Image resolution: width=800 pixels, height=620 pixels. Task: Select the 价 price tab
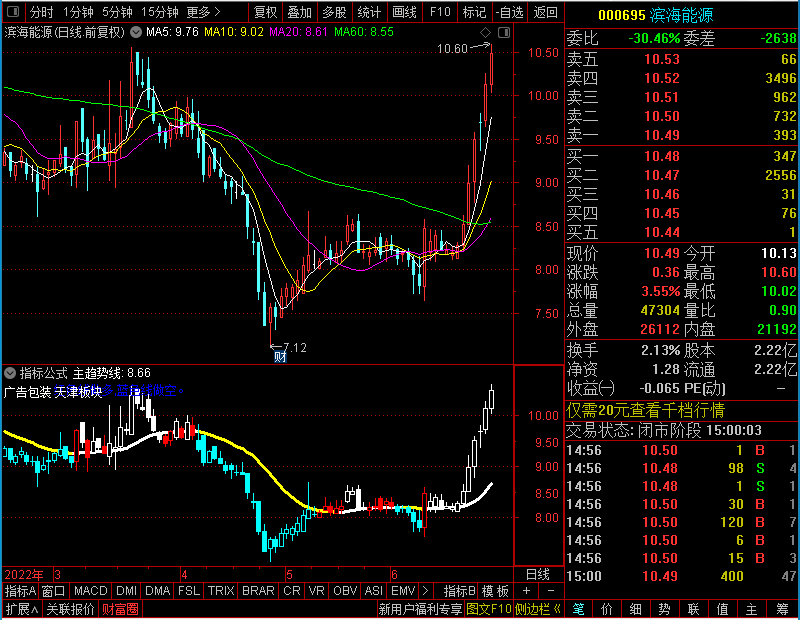coord(607,609)
